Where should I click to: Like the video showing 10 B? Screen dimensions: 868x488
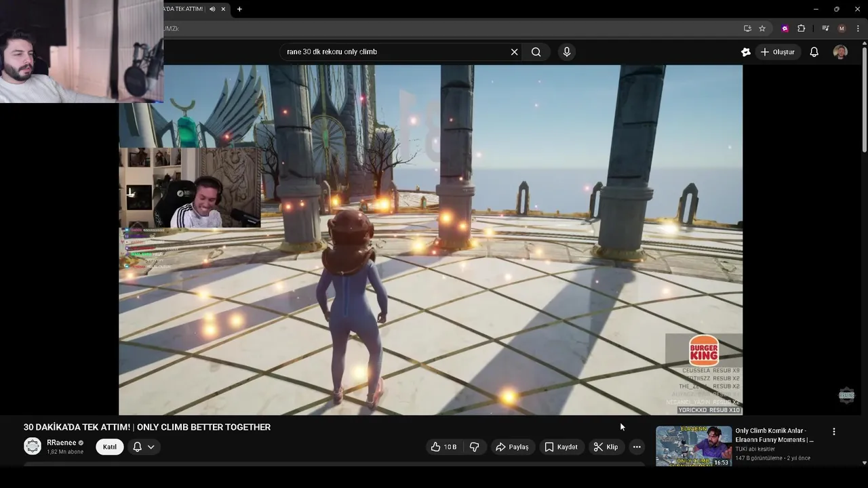coord(444,447)
